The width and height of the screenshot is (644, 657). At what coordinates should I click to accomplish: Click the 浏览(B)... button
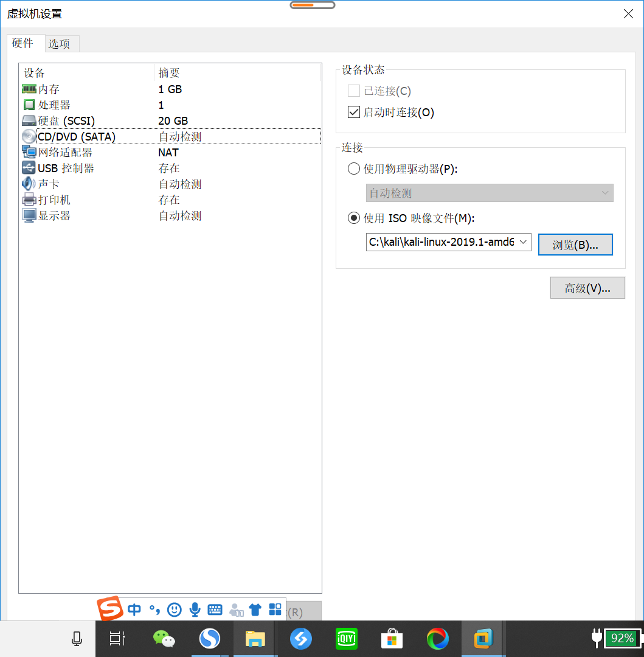click(575, 245)
